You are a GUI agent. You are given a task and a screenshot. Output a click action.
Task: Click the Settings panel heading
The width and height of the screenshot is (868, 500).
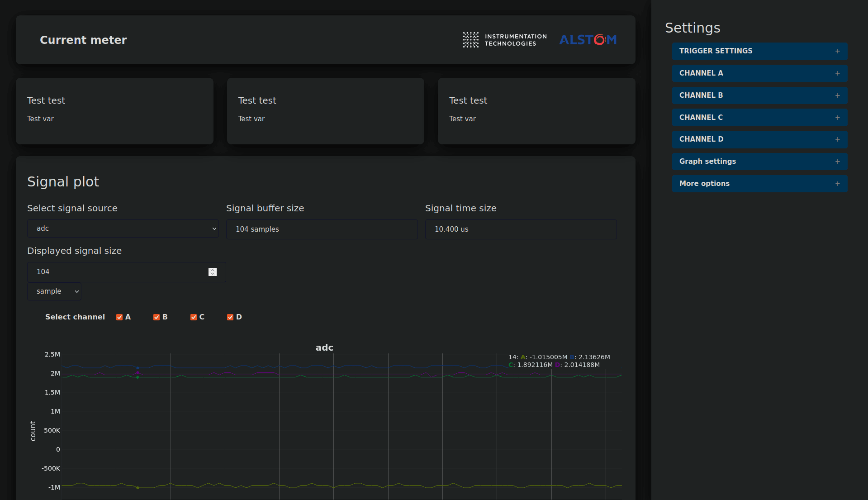(x=693, y=28)
